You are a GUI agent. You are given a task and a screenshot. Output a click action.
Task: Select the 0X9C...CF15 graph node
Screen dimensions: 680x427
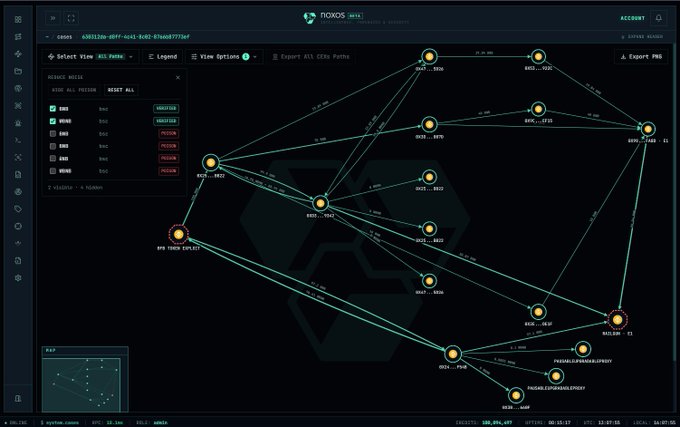point(538,109)
